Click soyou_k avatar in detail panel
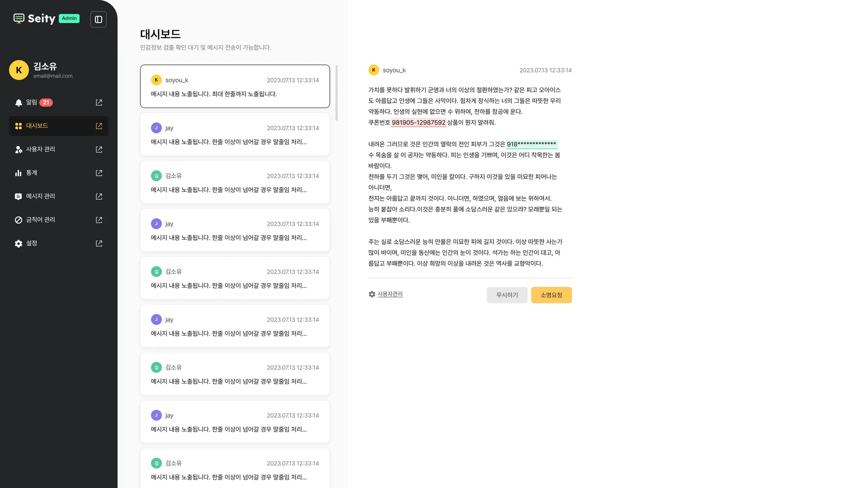The image size is (868, 488). (374, 70)
